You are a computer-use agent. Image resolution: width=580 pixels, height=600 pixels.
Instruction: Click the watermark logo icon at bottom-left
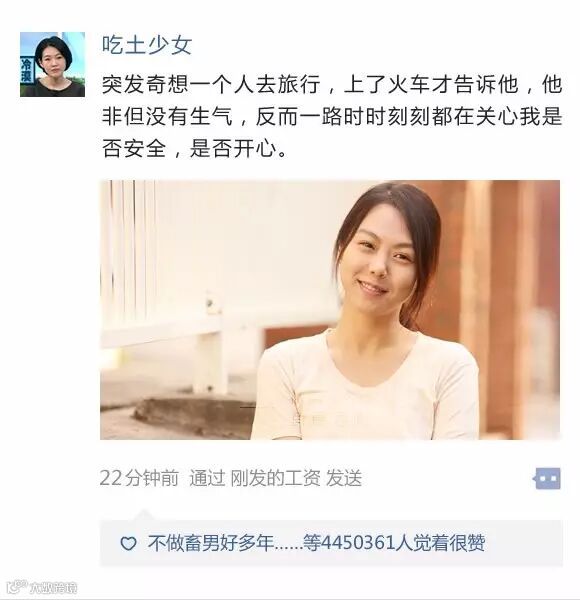[x=18, y=587]
